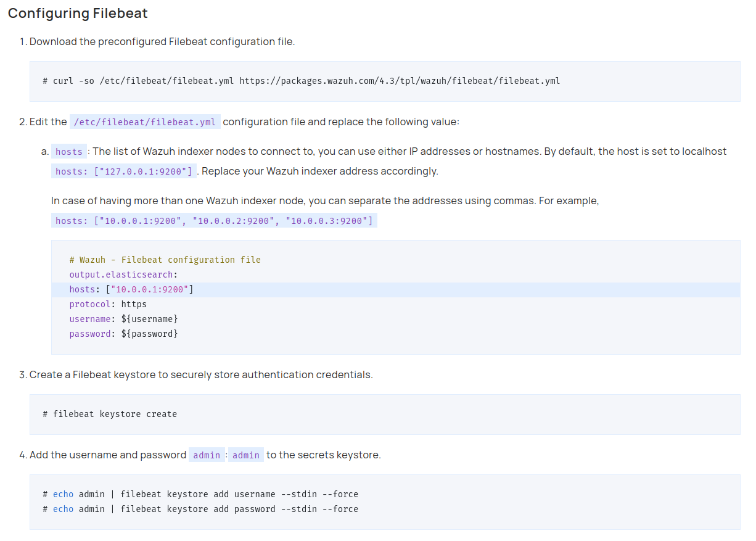
Task: Click the second "echo" keyword in step 4
Action: coord(64,509)
